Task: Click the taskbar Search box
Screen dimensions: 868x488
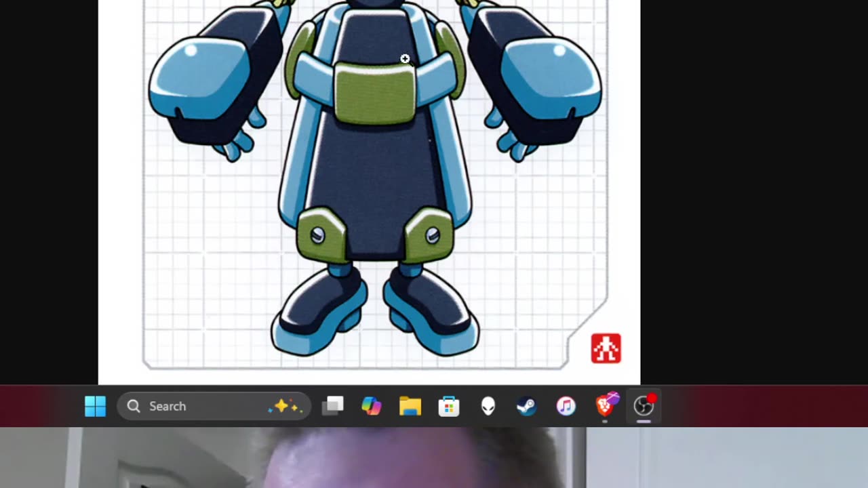Action: (x=214, y=406)
